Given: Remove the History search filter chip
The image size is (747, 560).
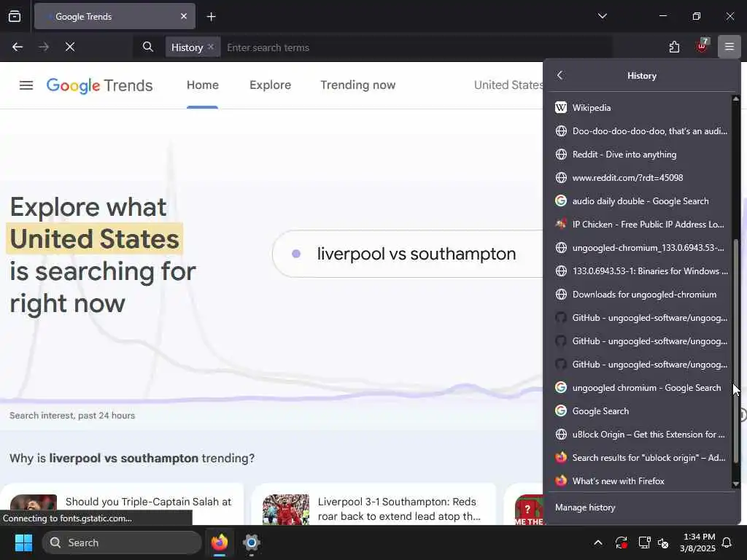Looking at the screenshot, I should pos(211,47).
